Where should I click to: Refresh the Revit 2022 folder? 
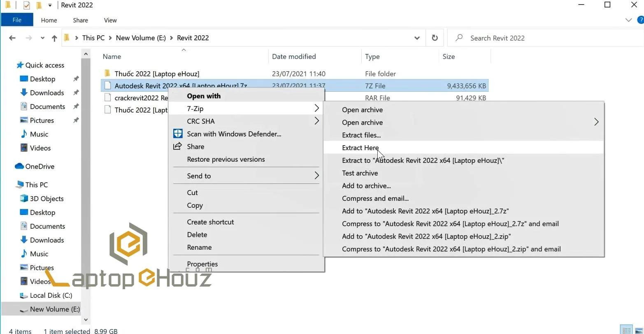pos(435,38)
